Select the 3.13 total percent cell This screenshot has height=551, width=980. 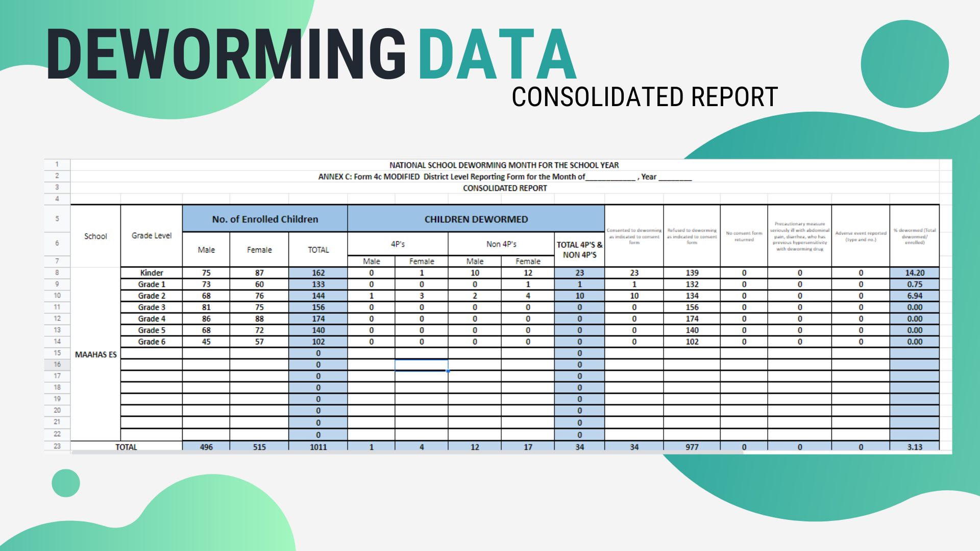(x=914, y=447)
